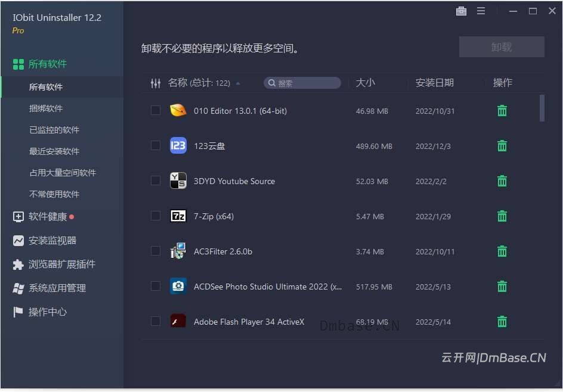The image size is (563, 392).
Task: Switch to 捆绑软件 list
Action: [45, 108]
